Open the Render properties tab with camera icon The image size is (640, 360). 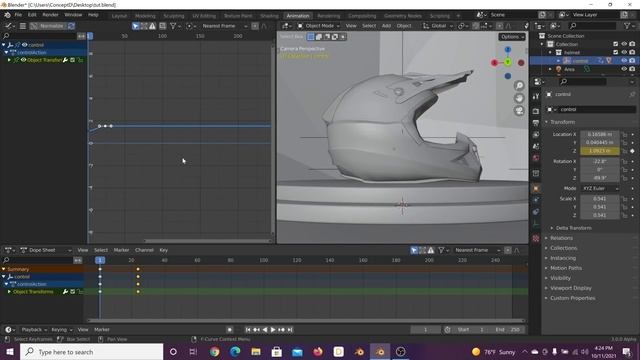536,111
